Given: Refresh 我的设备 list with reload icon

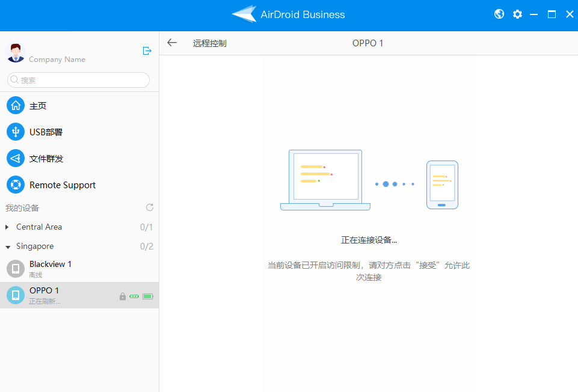Looking at the screenshot, I should pyautogui.click(x=149, y=207).
